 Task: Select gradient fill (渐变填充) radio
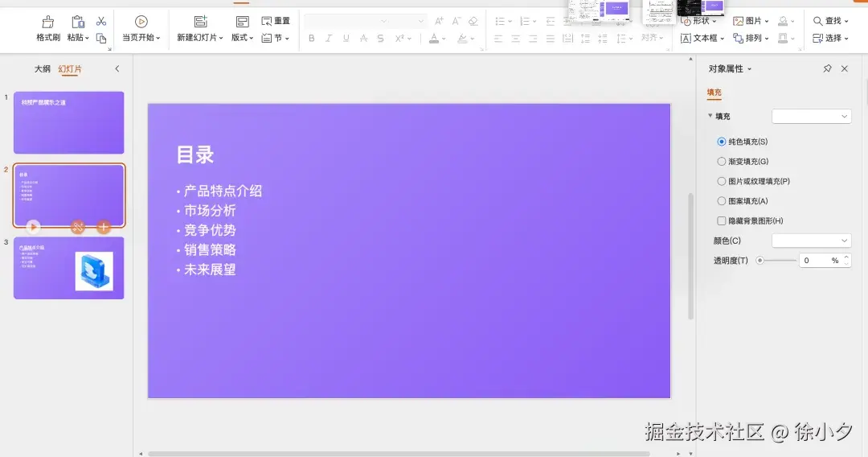point(721,162)
